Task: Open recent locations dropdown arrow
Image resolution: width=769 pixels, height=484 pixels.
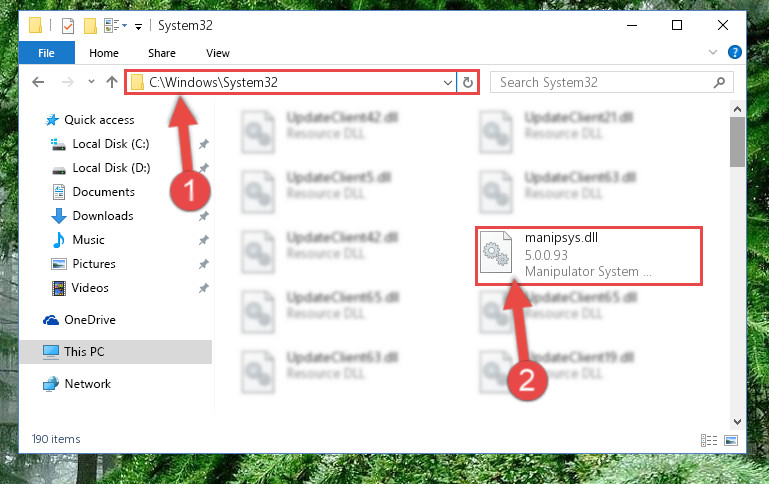Action: tap(91, 82)
